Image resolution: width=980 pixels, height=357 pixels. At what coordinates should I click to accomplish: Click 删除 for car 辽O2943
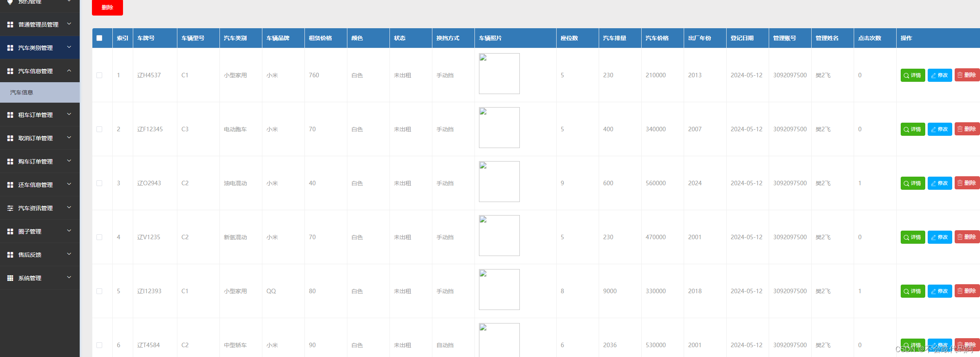(967, 183)
